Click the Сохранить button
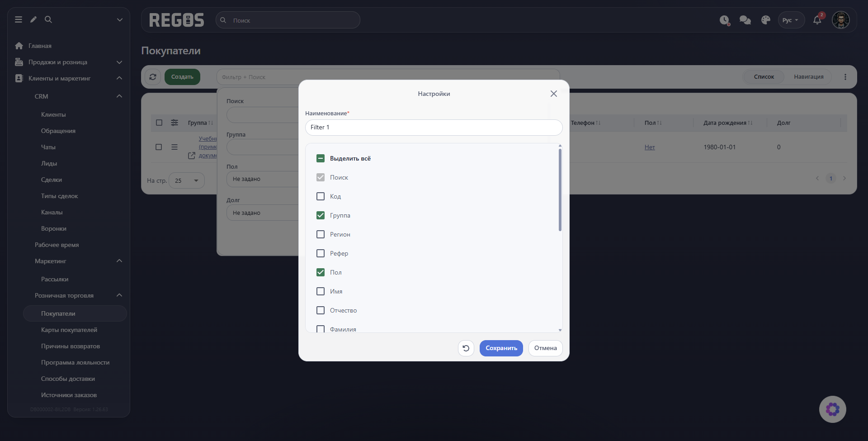Screen dimensions: 868x441 (x=501, y=348)
